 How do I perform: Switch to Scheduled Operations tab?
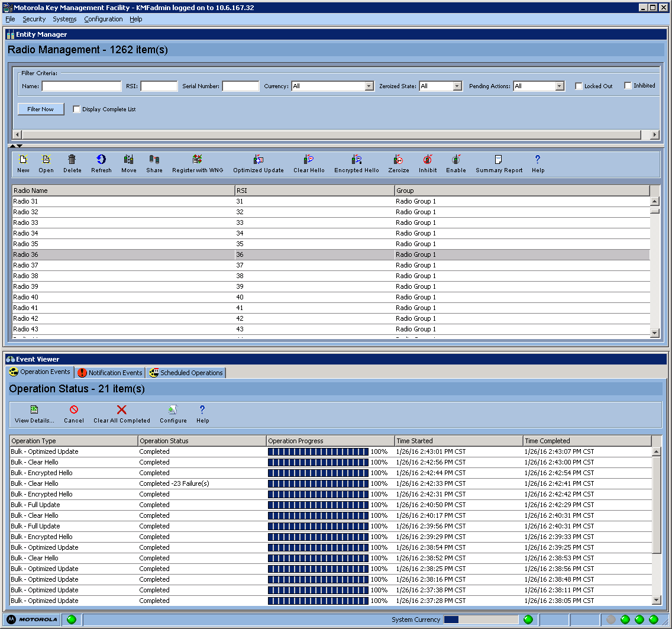pos(186,373)
